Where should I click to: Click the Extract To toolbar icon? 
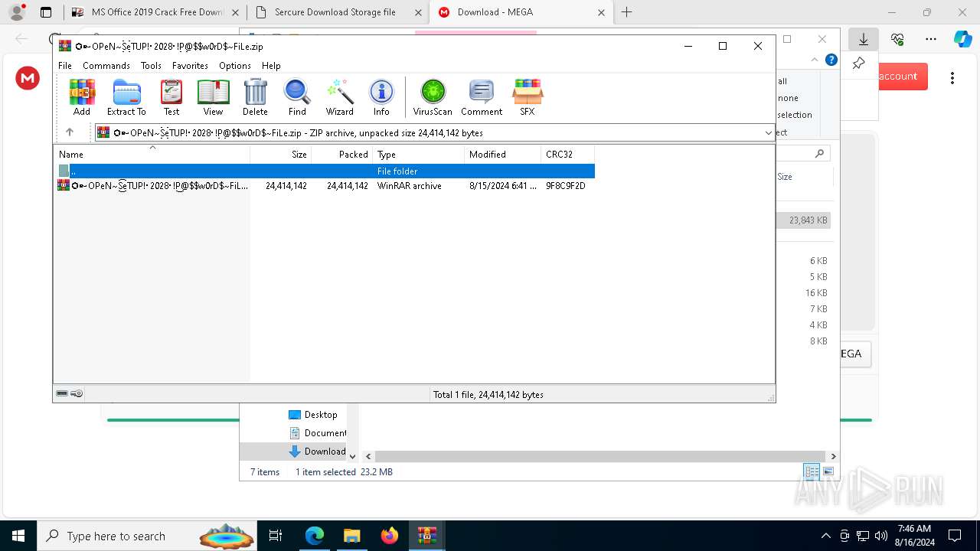[x=126, y=97]
